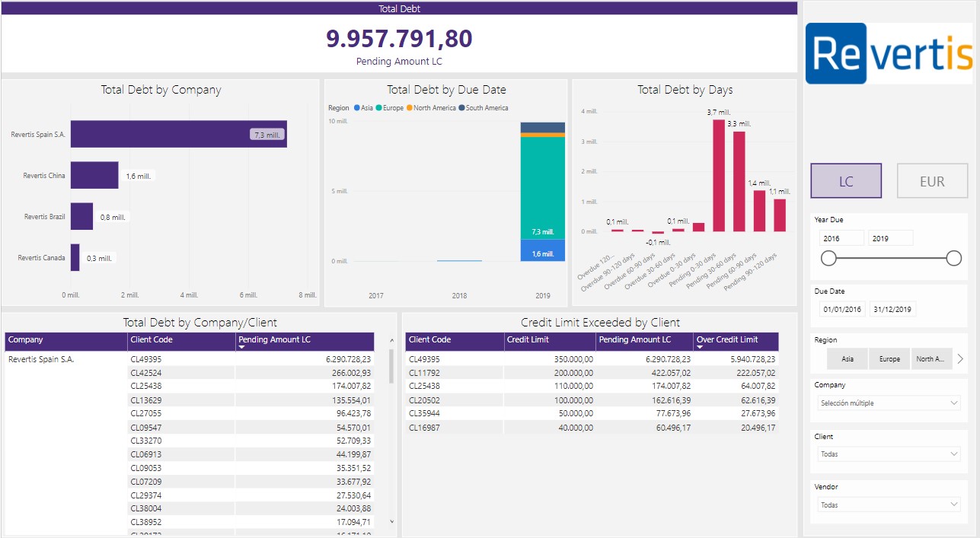Screen dimensions: 980x538
Task: Click the North America legend marker
Action: point(409,108)
